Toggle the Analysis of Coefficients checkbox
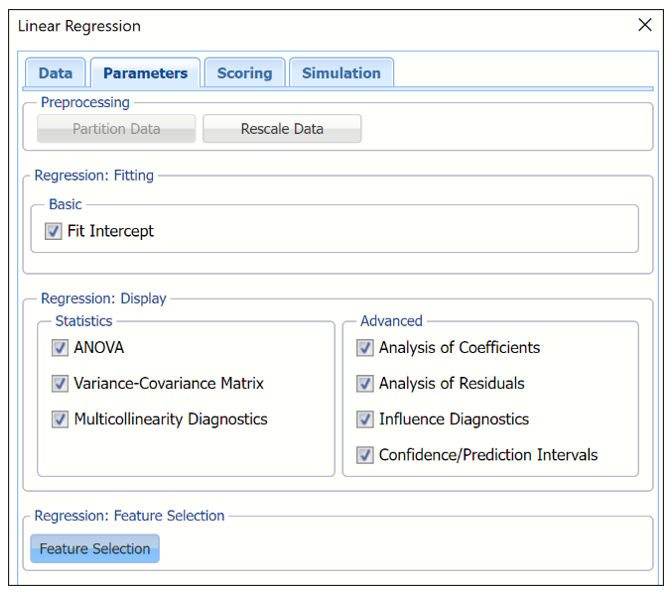This screenshot has height=592, width=672. point(365,348)
